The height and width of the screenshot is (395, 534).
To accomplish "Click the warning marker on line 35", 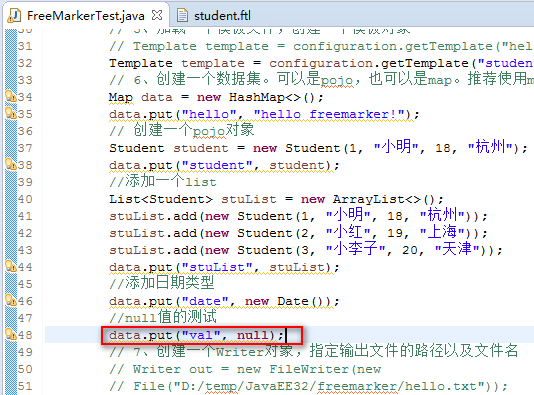I will click(11, 113).
